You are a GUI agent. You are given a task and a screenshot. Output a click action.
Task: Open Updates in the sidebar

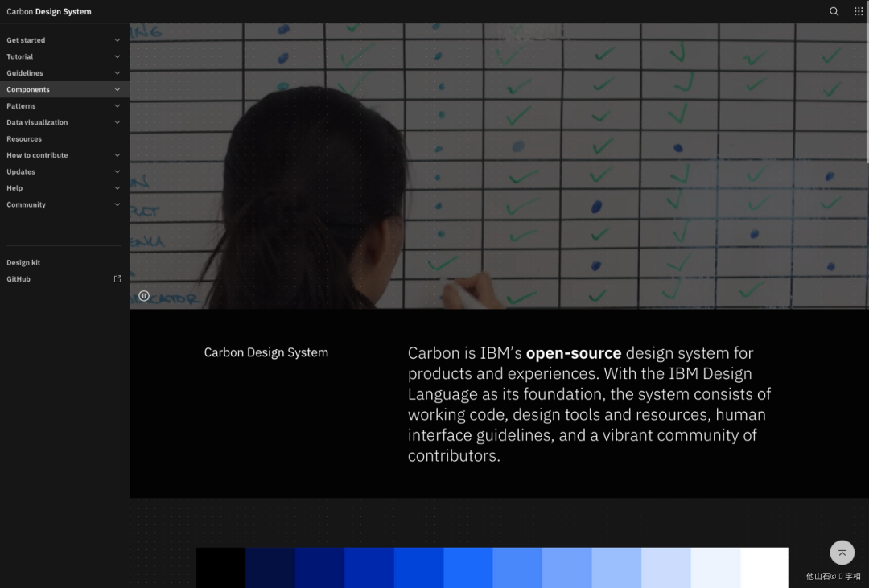pos(65,172)
